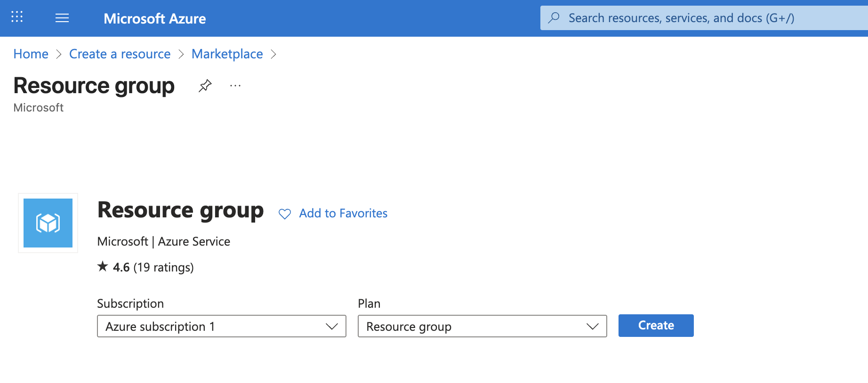Click the Microsoft Azure logo
This screenshot has height=383, width=868.
click(154, 18)
